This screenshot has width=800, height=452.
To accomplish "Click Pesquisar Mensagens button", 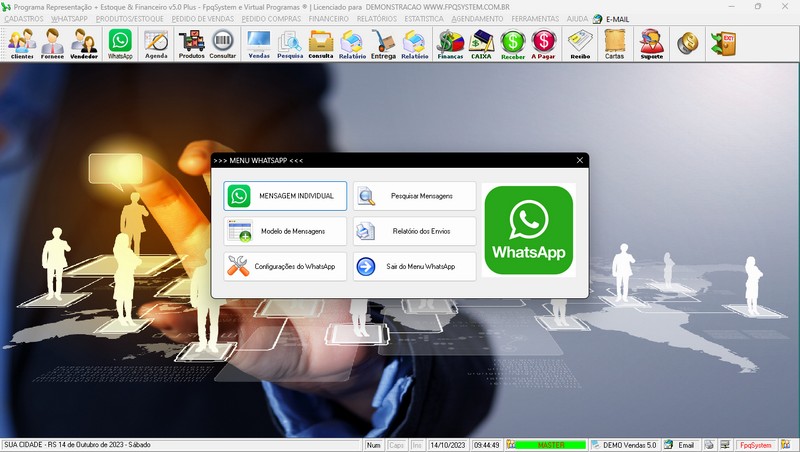I will pos(414,196).
